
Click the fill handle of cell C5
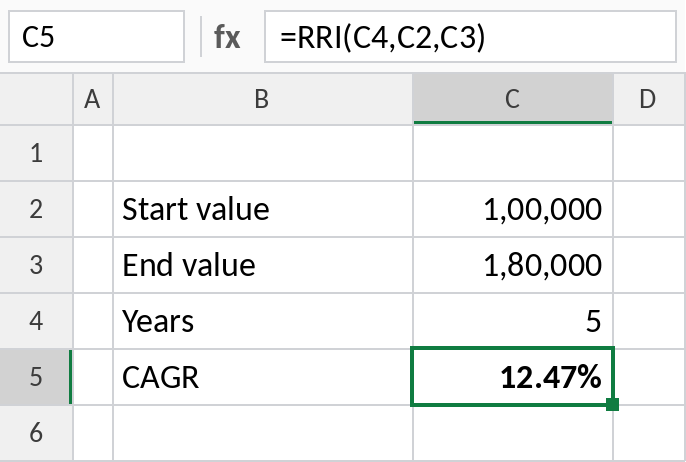click(x=612, y=405)
